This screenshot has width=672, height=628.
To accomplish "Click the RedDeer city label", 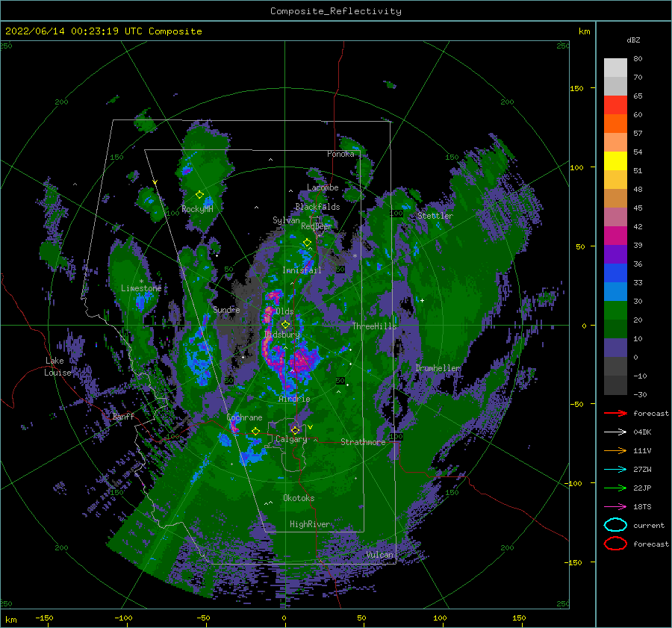I will click(317, 226).
